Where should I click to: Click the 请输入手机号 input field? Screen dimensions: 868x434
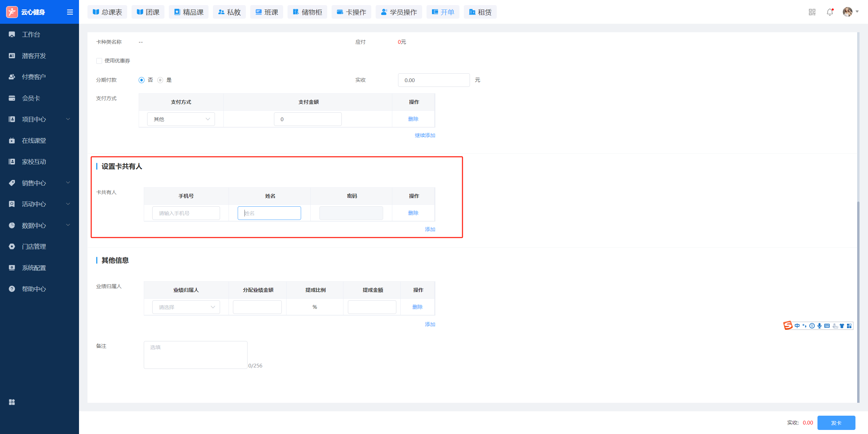(x=186, y=213)
